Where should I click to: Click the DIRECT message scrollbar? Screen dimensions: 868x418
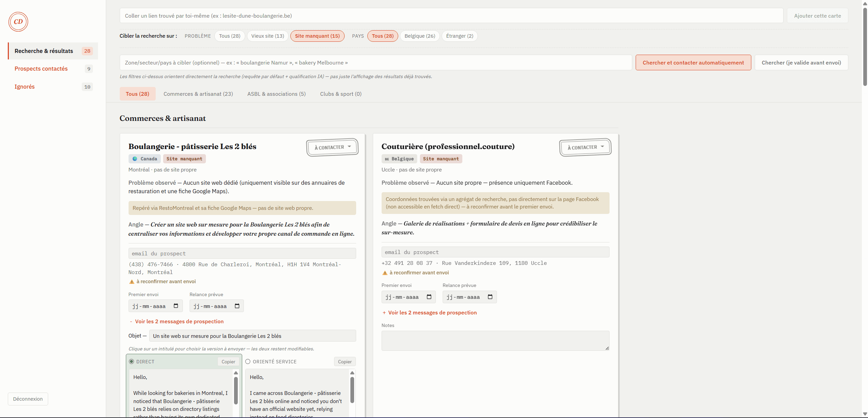[236, 390]
